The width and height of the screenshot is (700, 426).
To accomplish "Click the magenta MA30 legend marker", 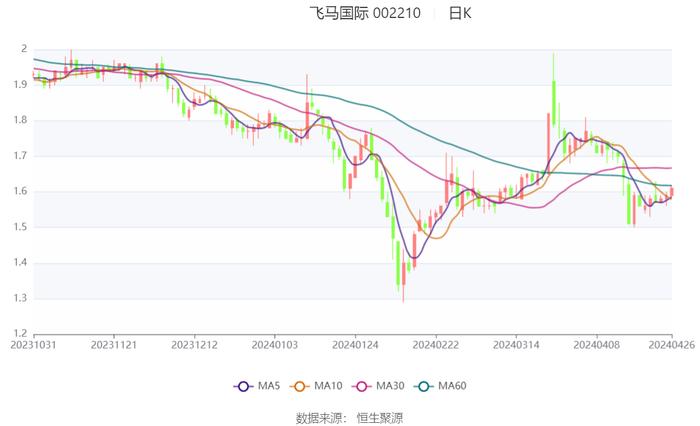I will pos(362,386).
